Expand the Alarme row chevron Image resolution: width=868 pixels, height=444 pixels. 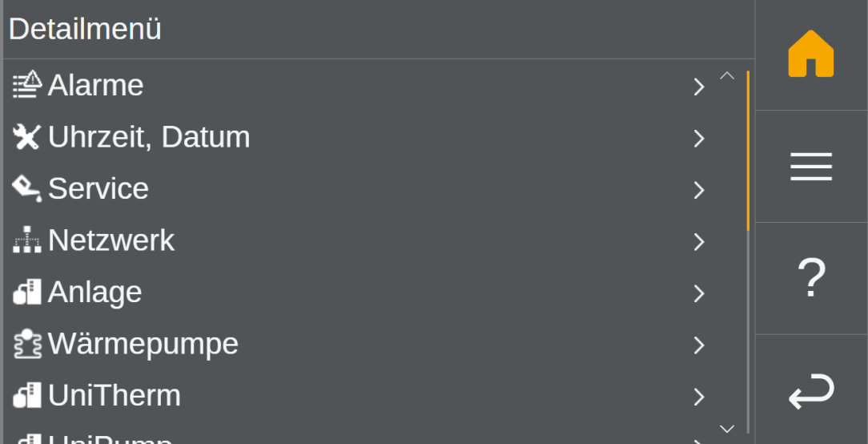point(699,87)
